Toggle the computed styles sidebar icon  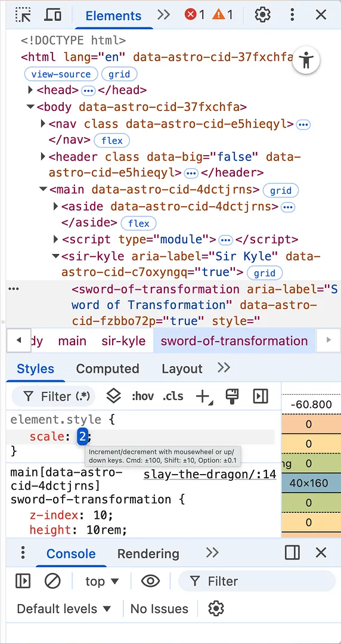point(261,396)
